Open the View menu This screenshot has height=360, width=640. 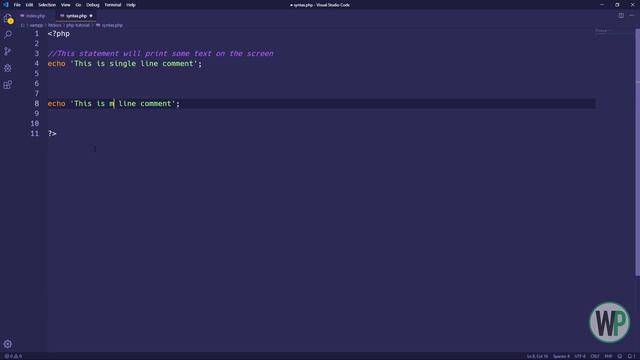[66, 5]
